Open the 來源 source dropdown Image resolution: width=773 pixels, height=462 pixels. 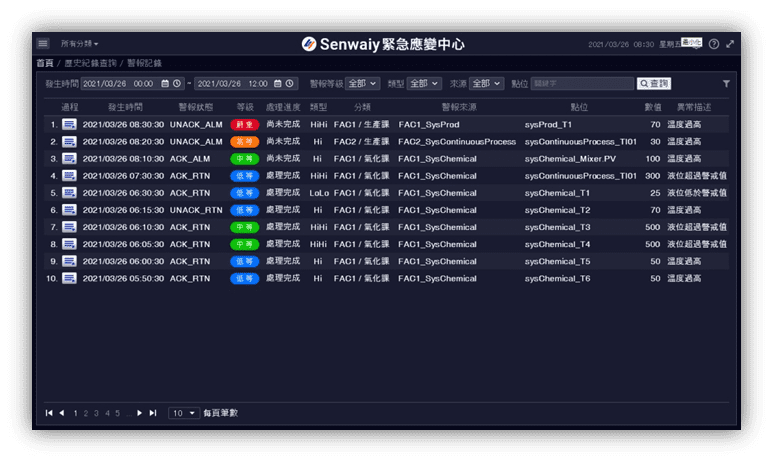486,84
